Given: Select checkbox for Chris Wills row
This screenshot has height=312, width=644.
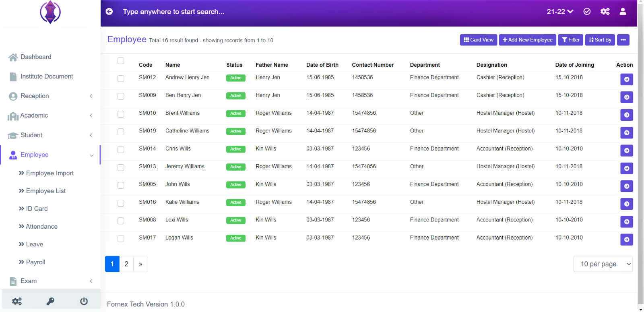Looking at the screenshot, I should tap(121, 150).
